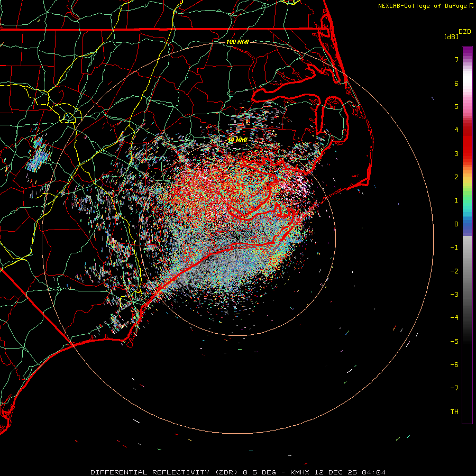Click the 100 NMI range ring label
Viewport: 476px width, 476px height.
pyautogui.click(x=237, y=42)
